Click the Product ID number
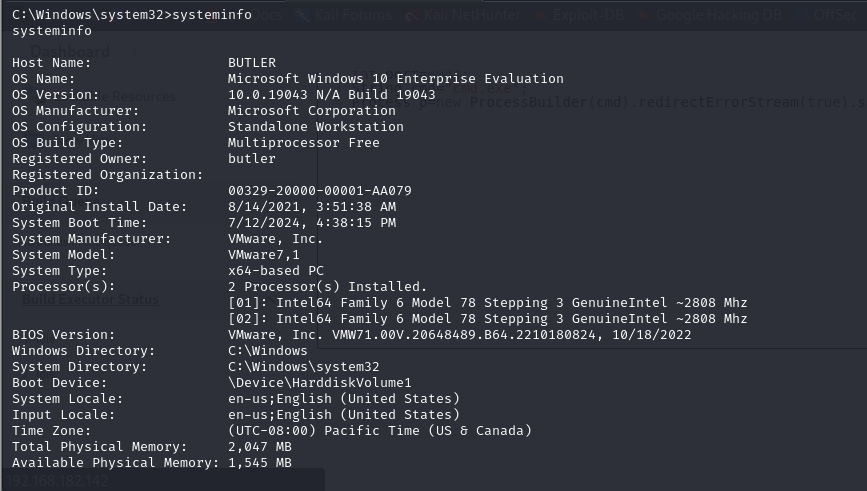 [319, 191]
